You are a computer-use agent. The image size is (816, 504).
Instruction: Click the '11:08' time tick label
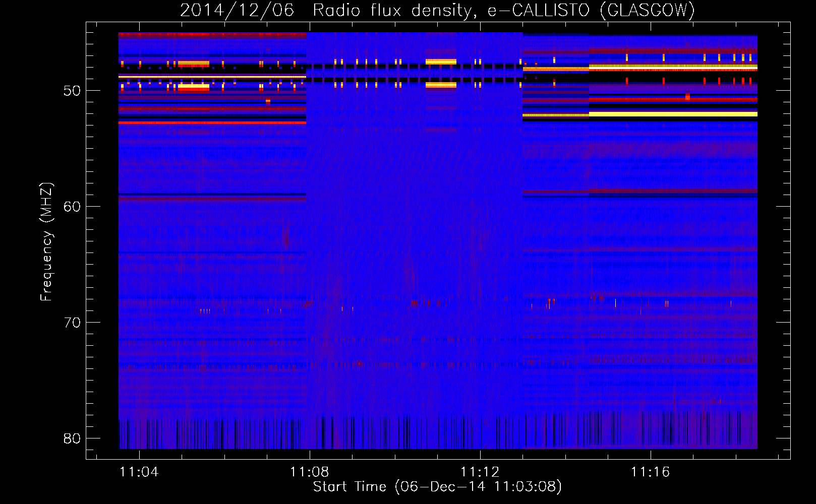[310, 472]
